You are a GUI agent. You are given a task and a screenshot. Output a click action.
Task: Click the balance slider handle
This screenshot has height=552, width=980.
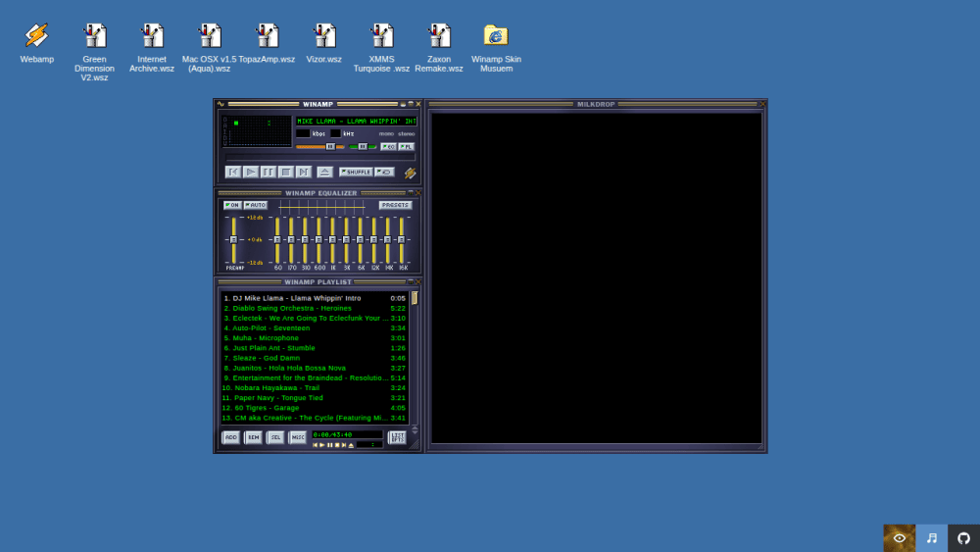(363, 147)
